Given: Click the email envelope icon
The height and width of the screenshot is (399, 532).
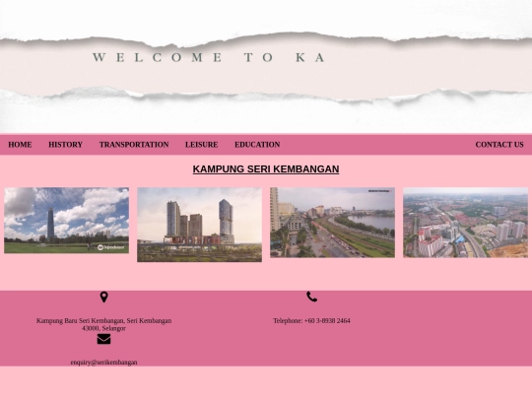Looking at the screenshot, I should click(103, 339).
